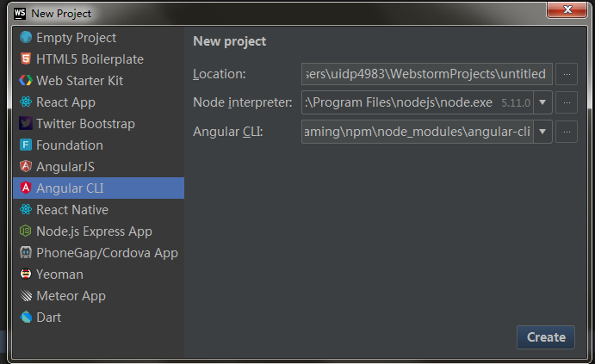595x364 pixels.
Task: Browse for Node interpreter path
Action: pos(566,103)
